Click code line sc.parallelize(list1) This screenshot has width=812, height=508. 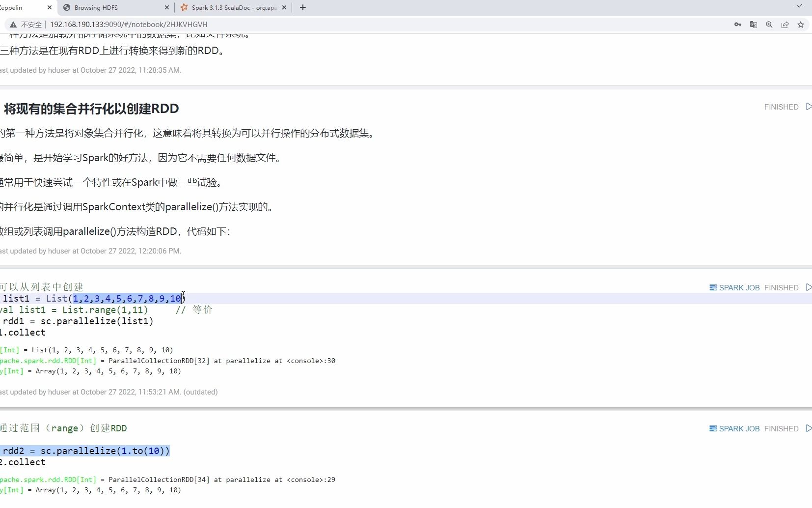(77, 321)
